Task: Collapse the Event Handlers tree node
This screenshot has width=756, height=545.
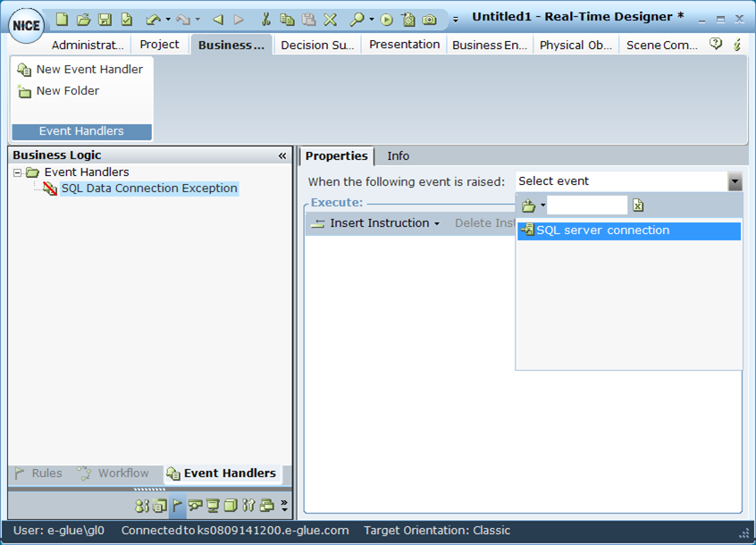Action: pyautogui.click(x=18, y=172)
